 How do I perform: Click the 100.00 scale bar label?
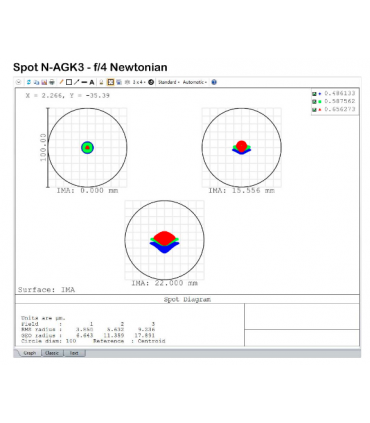(x=43, y=147)
